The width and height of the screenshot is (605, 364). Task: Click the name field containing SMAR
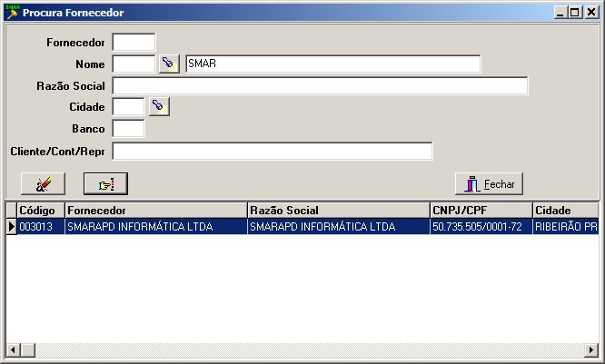[x=333, y=64]
